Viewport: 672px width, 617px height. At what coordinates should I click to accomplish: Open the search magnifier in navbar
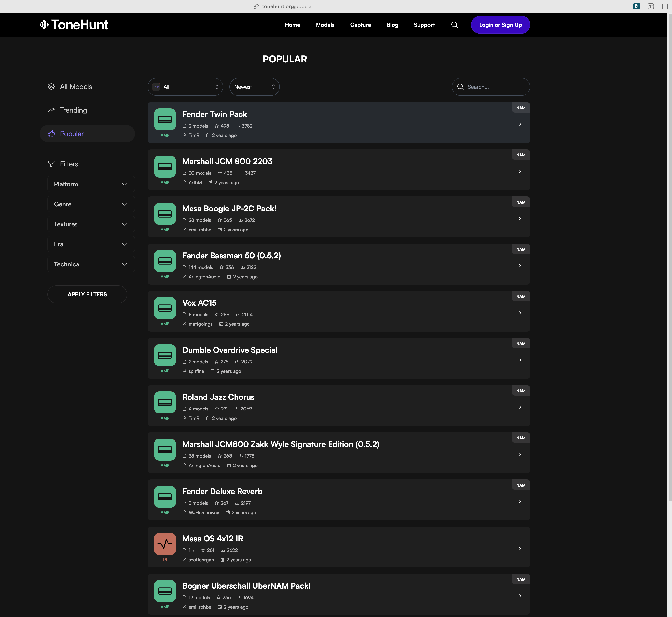click(454, 25)
